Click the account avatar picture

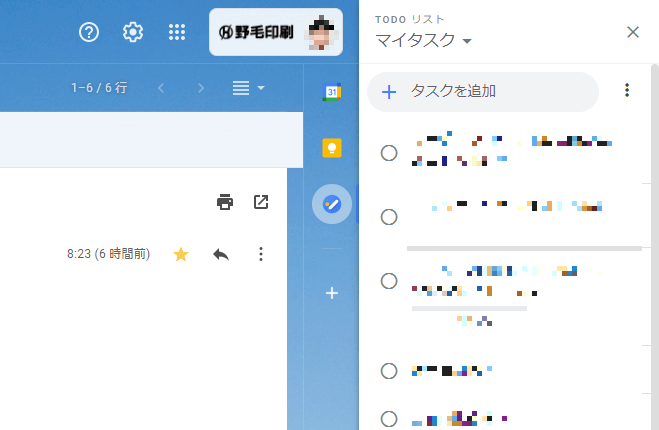pos(322,32)
